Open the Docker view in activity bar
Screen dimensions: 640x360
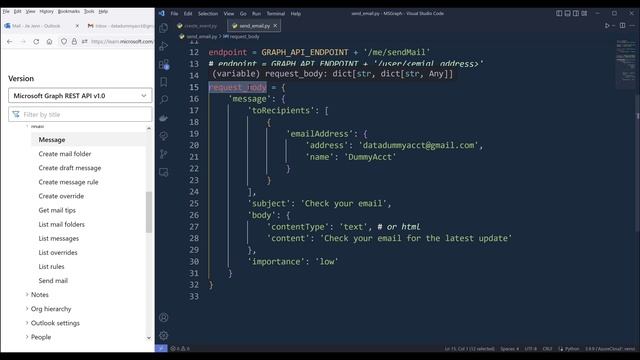pyautogui.click(x=164, y=118)
